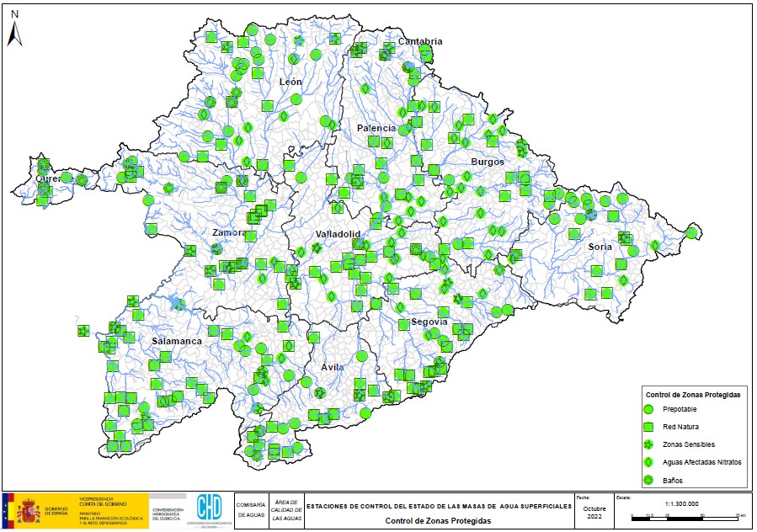Viewport: 757px width, 532px height.
Task: Click the 'Control de Zonas Protegidas' legend title
Action: (x=692, y=394)
